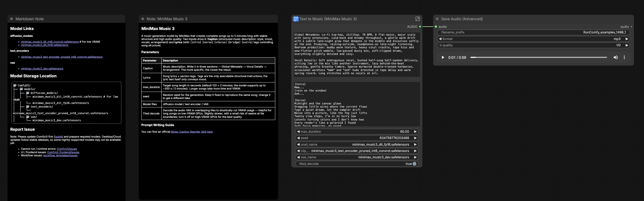The image size is (644, 201).
Task: Click the Model Storage Location heading
Action: tap(33, 76)
